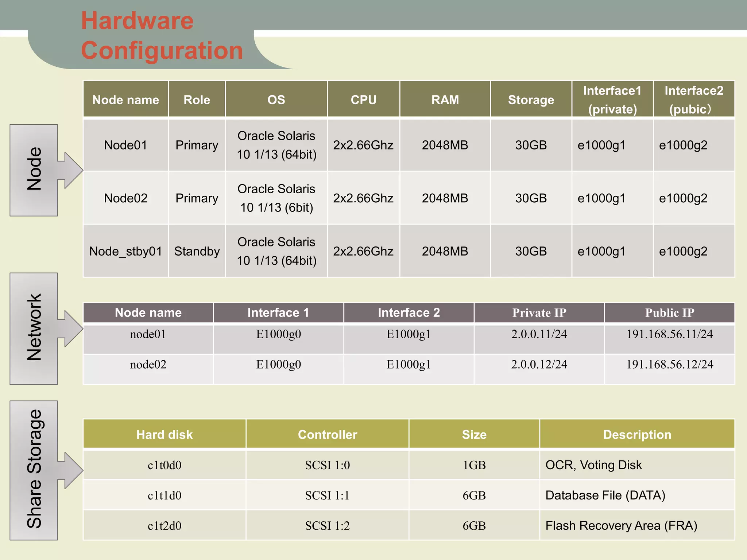Screen dimensions: 747x560
Task: Click the 6GB size cell for c1t1d0
Action: pos(474,495)
